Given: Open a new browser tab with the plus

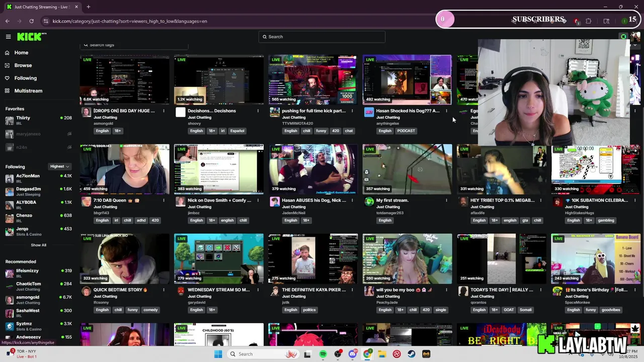Looking at the screenshot, I should [88, 7].
